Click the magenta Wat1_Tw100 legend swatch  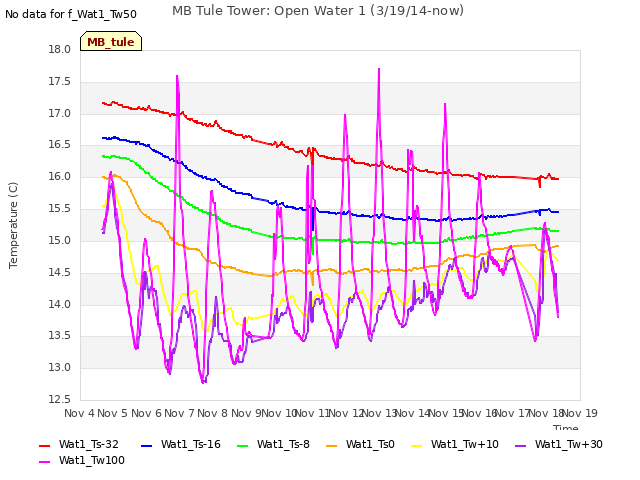[44, 462]
